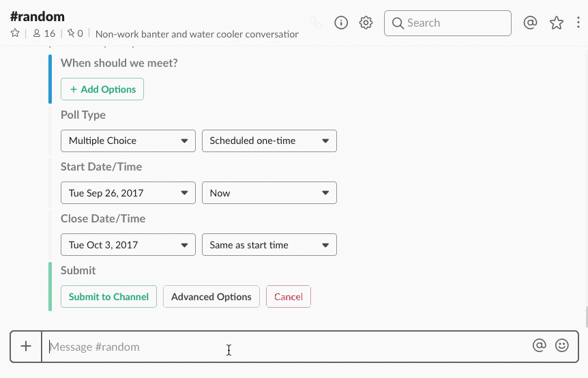Image resolution: width=588 pixels, height=378 pixels.
Task: Cancel the poll creation
Action: coord(289,297)
